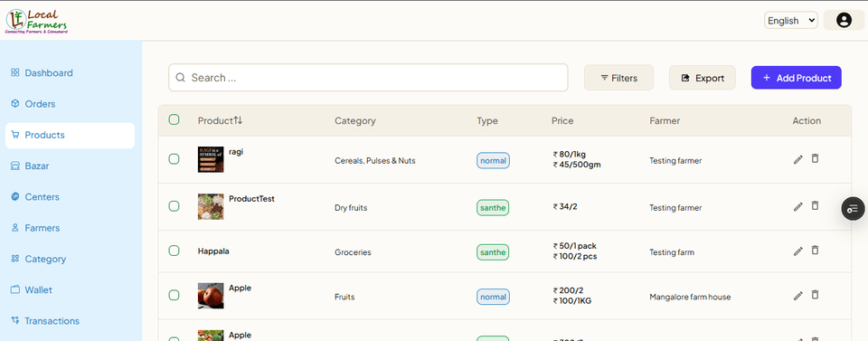Click the Category grid icon in sidebar
Screen dimensions: 868x341
pos(15,259)
